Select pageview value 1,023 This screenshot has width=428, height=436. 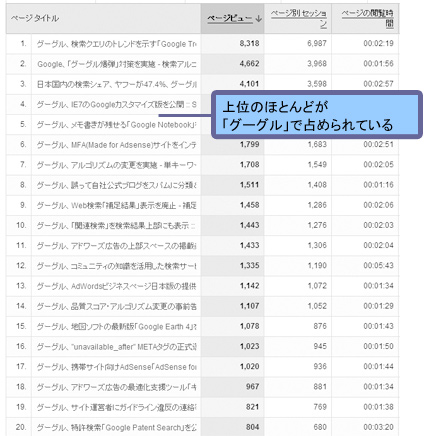[x=249, y=346]
